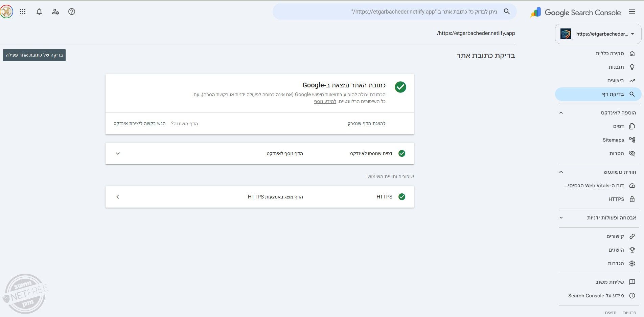
Task: Open the https://etgarbacheder property dropdown
Action: pos(598,34)
